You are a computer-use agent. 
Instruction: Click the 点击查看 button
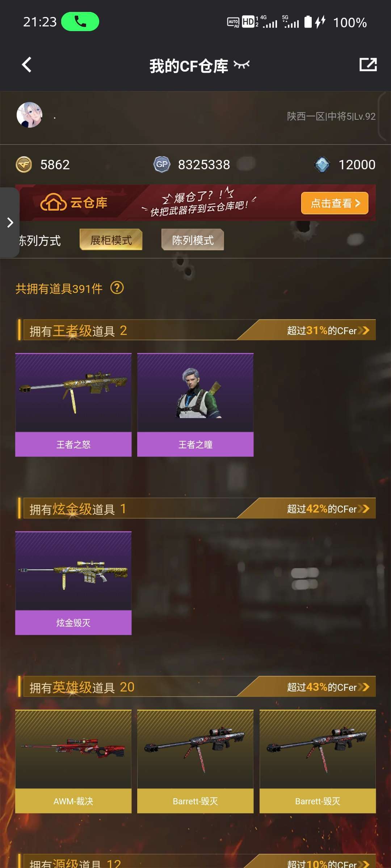(x=335, y=203)
